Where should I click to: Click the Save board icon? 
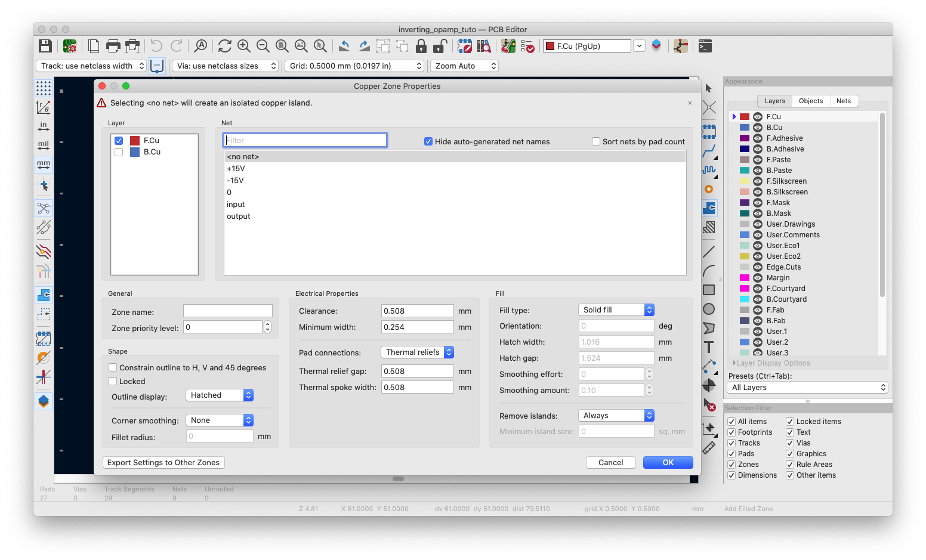coord(45,46)
